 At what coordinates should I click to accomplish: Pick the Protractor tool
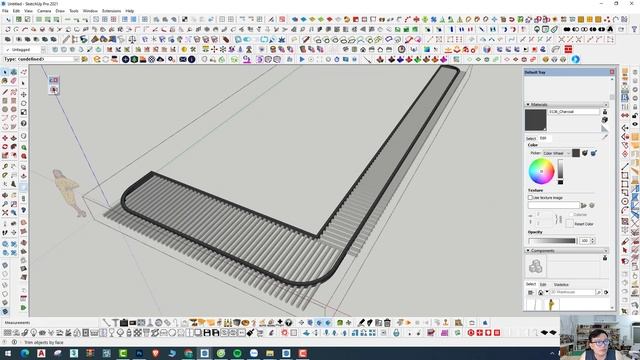point(5,176)
